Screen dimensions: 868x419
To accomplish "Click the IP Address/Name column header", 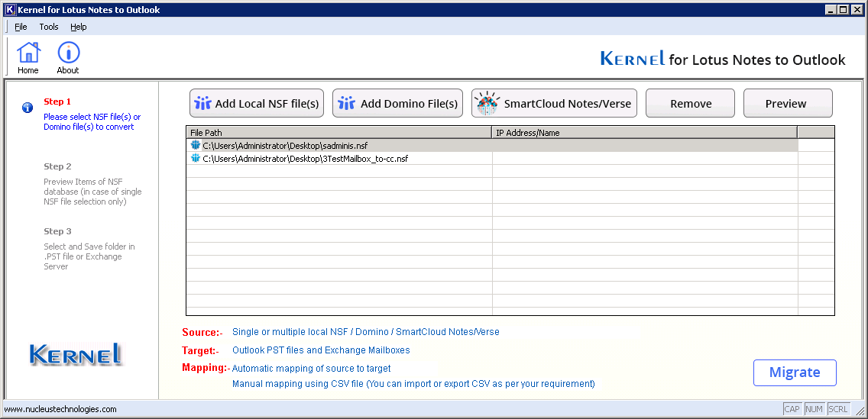I will [645, 133].
